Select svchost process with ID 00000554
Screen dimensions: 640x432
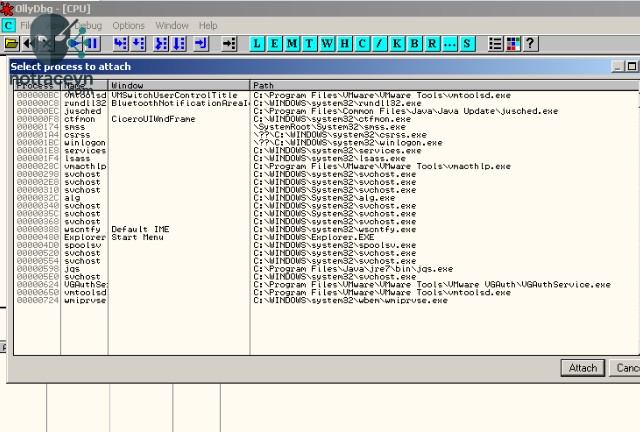coord(327,261)
